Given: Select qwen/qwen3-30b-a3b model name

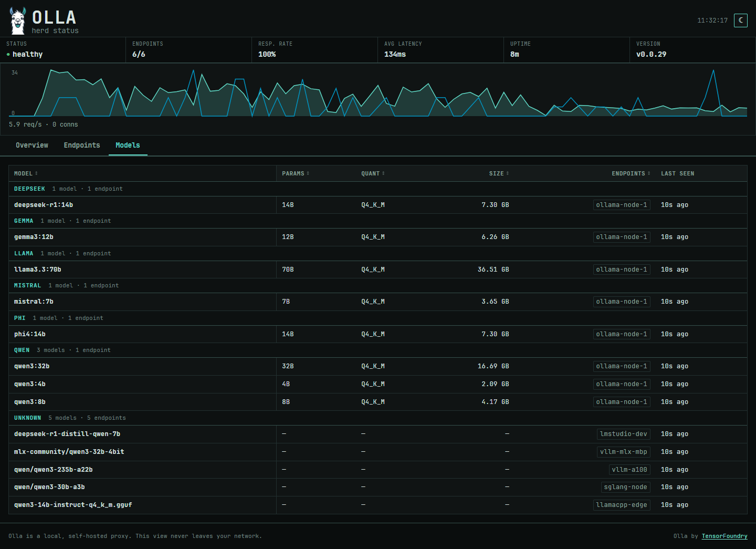Looking at the screenshot, I should (49, 487).
